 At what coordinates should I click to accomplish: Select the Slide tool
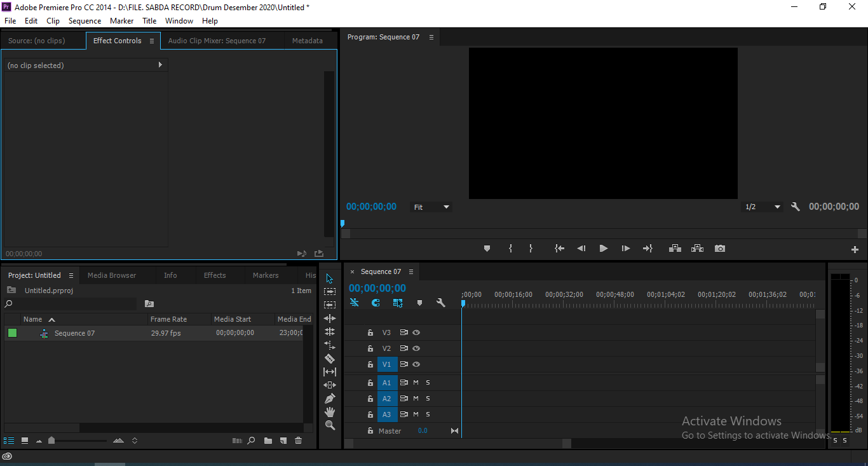329,385
